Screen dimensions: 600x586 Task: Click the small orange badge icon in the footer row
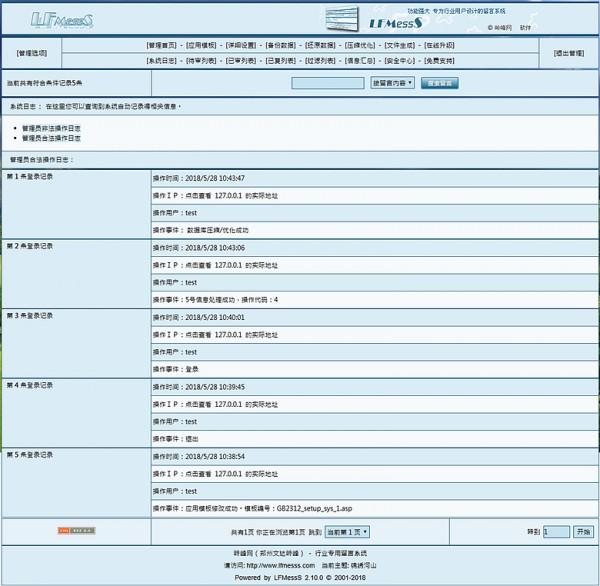(x=76, y=531)
